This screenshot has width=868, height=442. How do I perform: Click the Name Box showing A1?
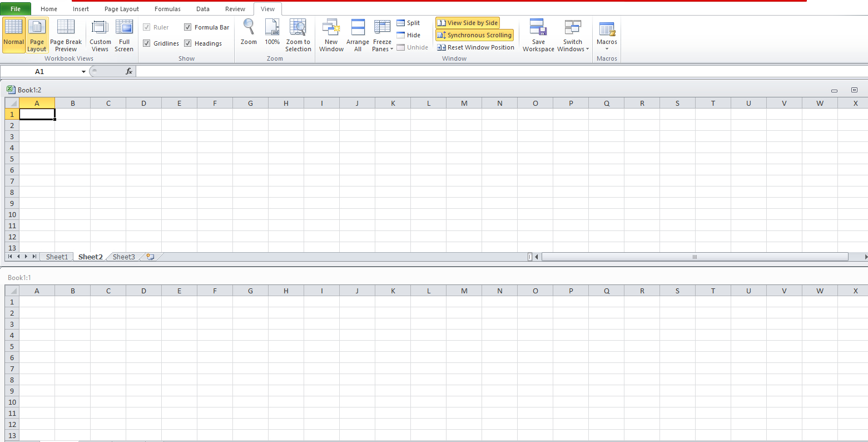pos(39,71)
